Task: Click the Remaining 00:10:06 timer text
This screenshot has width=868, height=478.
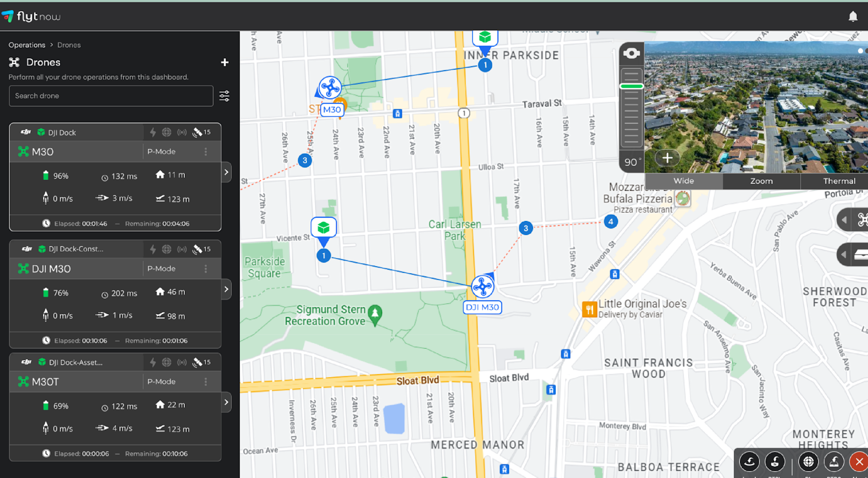Action: click(156, 454)
